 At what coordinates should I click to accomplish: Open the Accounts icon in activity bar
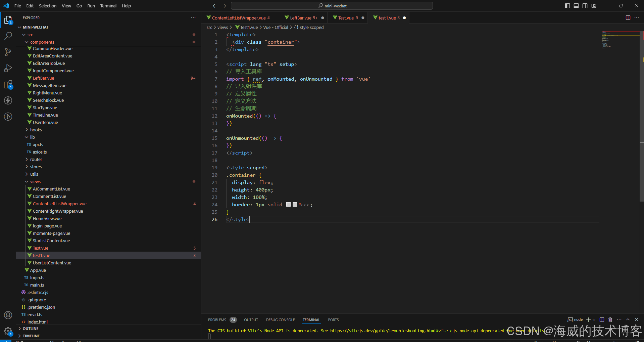(8, 315)
